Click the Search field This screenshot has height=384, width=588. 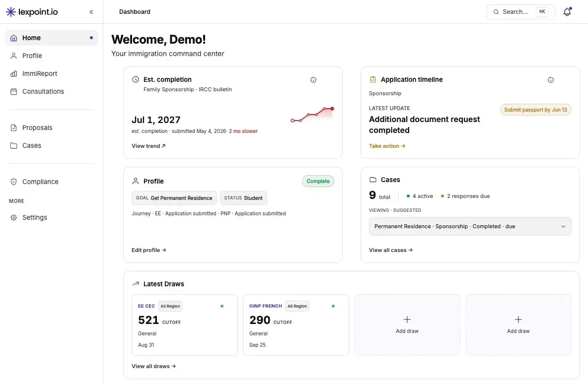tap(520, 12)
